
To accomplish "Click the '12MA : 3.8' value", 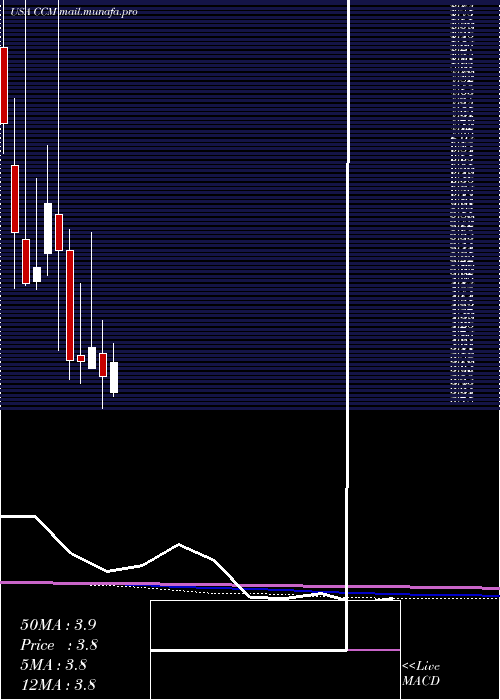I will click(x=58, y=685).
